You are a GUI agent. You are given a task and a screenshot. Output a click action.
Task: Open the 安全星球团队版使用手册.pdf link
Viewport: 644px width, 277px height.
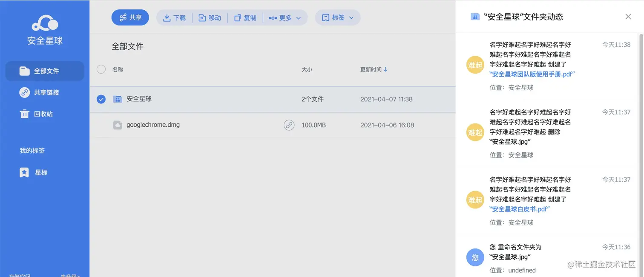click(x=532, y=74)
